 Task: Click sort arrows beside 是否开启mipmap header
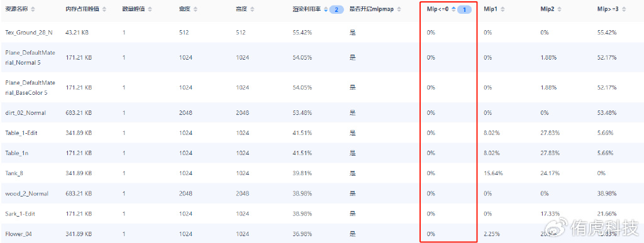point(399,9)
